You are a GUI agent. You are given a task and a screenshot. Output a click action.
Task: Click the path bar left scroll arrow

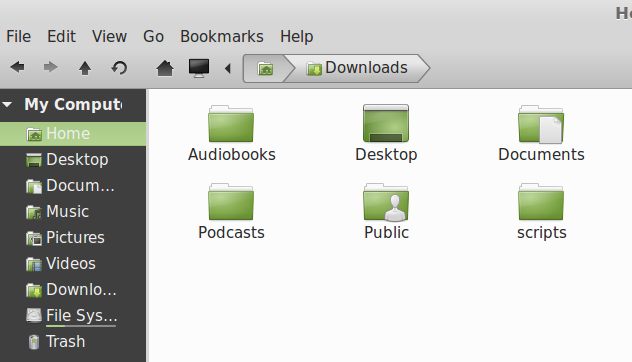click(x=228, y=68)
